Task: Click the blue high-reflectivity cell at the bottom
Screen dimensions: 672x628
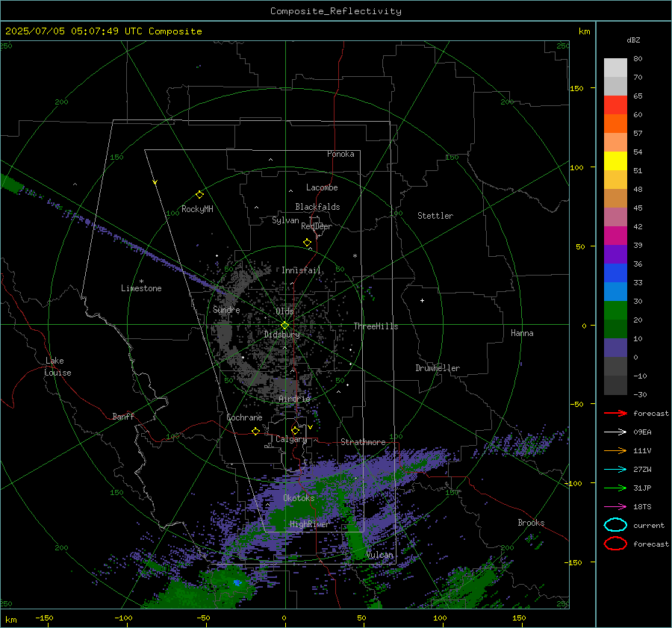Action: (x=237, y=582)
